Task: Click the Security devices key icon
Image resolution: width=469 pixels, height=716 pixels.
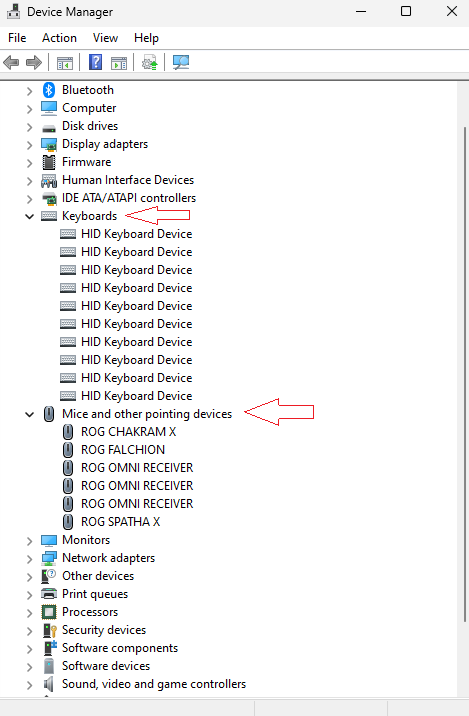Action: [x=49, y=630]
